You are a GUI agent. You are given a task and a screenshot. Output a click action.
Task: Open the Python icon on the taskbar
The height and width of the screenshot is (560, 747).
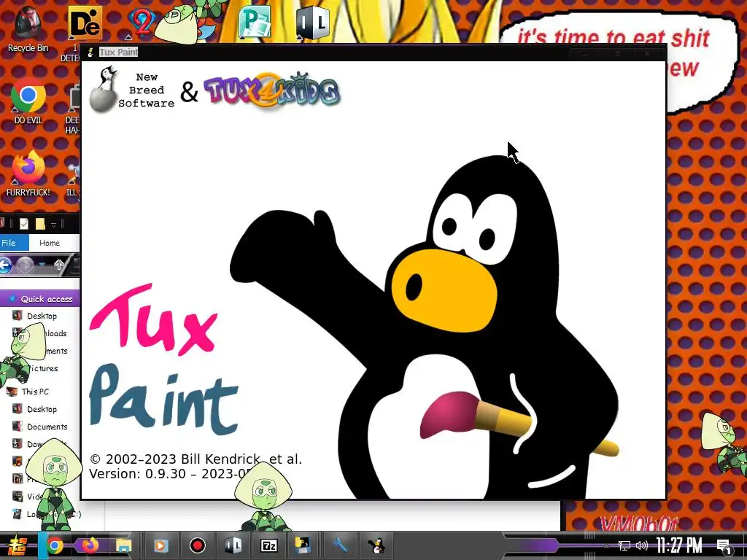(303, 545)
